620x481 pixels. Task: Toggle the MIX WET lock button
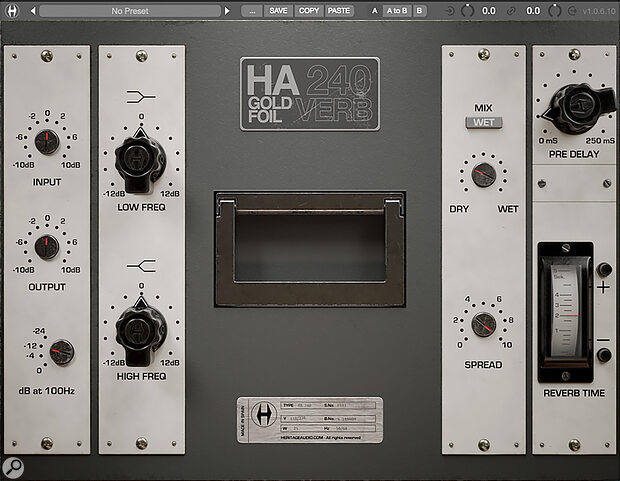(x=483, y=122)
